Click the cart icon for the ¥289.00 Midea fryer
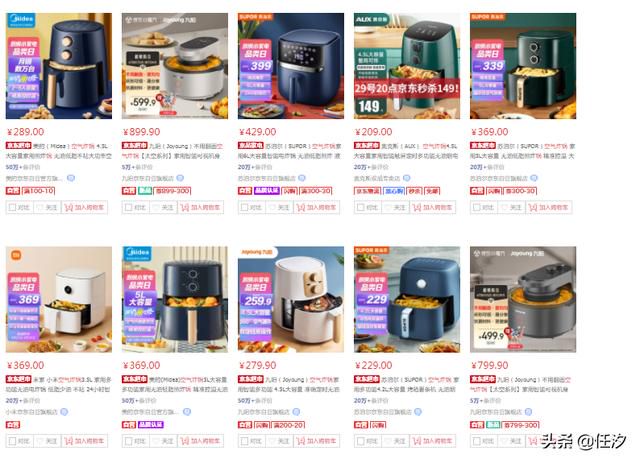 (x=69, y=207)
